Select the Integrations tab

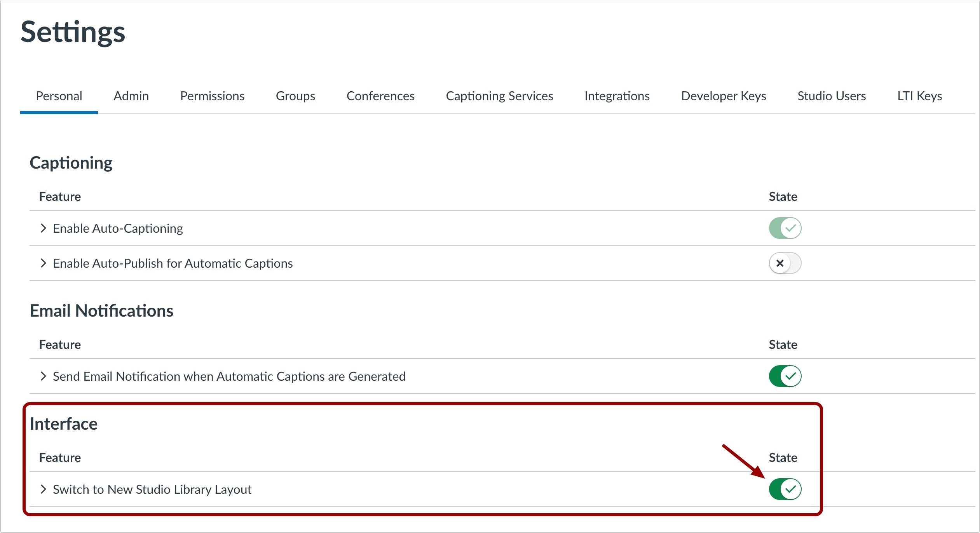coord(617,96)
